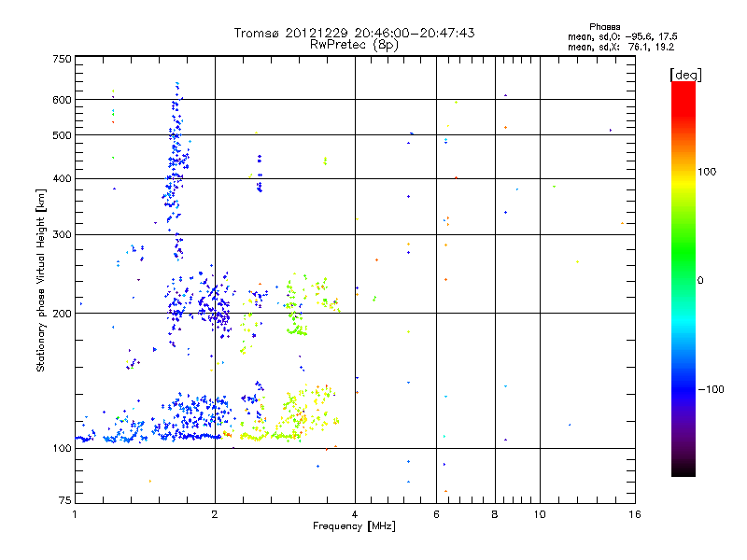The image size is (747, 560).
Task: Click the y-axis tick label "200"
Action: 62,314
